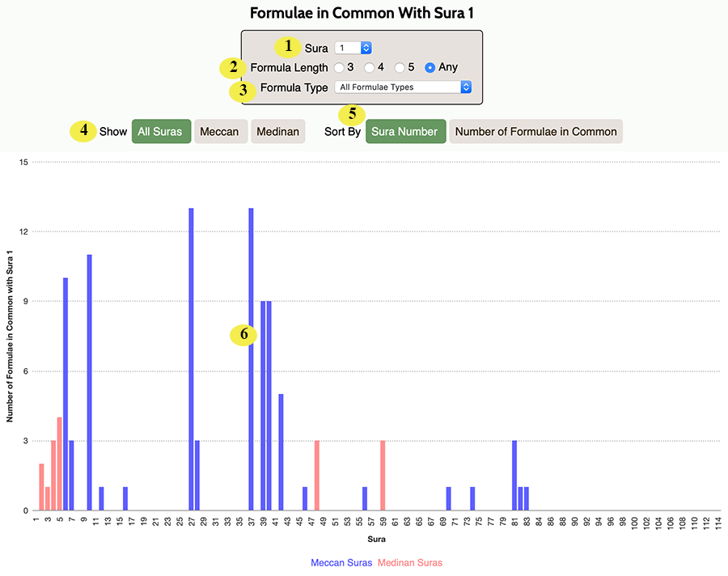Select formula length 5 radio button
The width and height of the screenshot is (728, 576).
pos(400,68)
